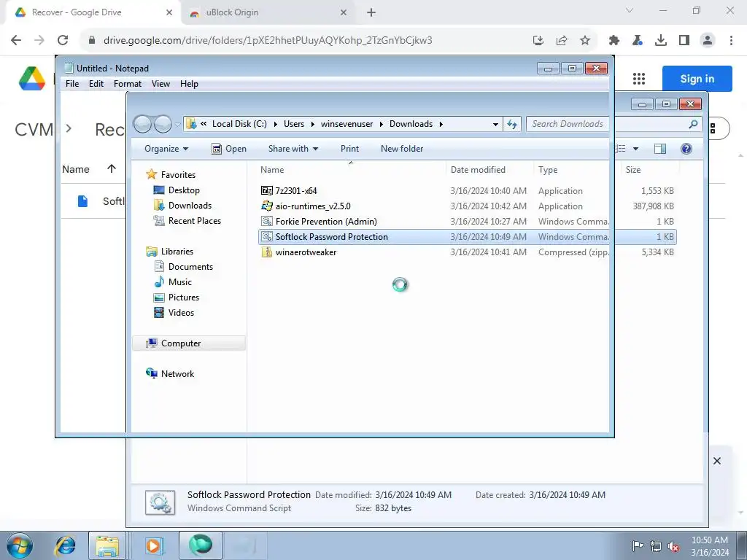Viewport: 747px width, 560px height.
Task: Launch Windows Media Player from taskbar
Action: click(154, 545)
